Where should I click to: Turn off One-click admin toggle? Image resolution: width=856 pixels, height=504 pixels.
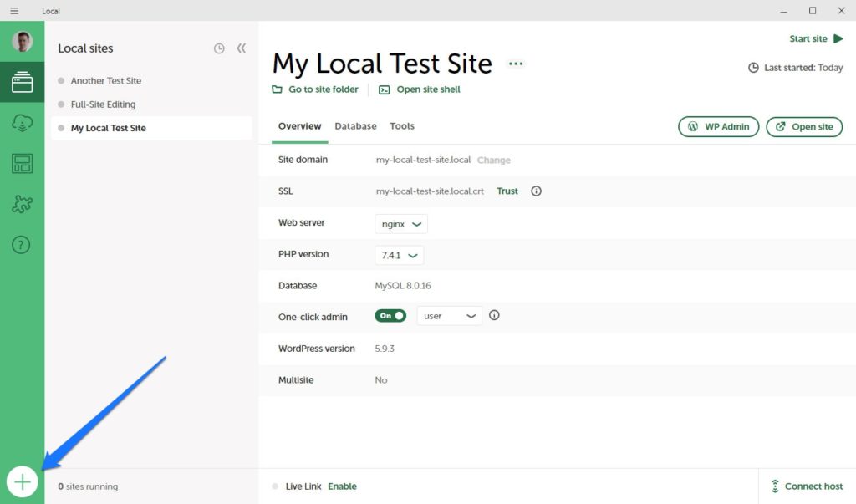[x=390, y=316]
